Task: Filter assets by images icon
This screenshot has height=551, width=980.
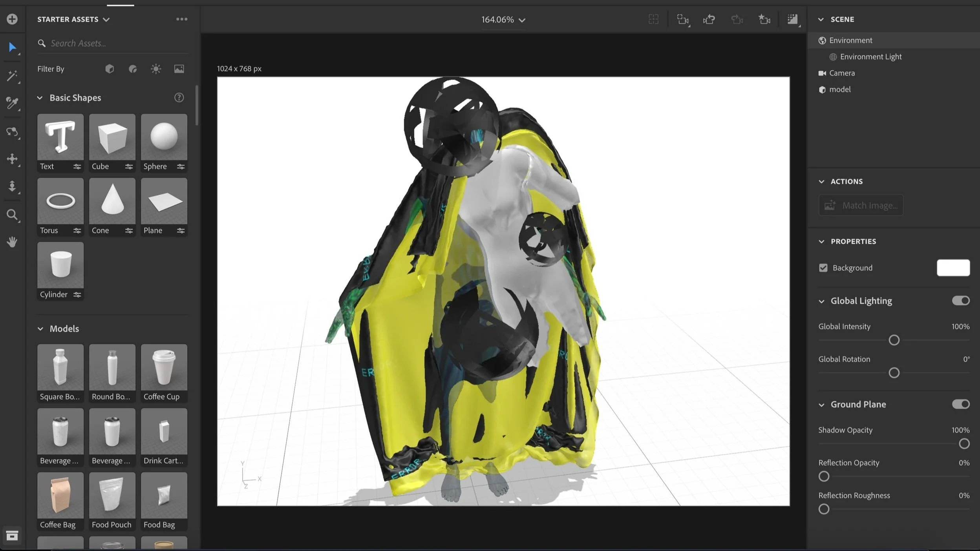Action: pyautogui.click(x=179, y=69)
